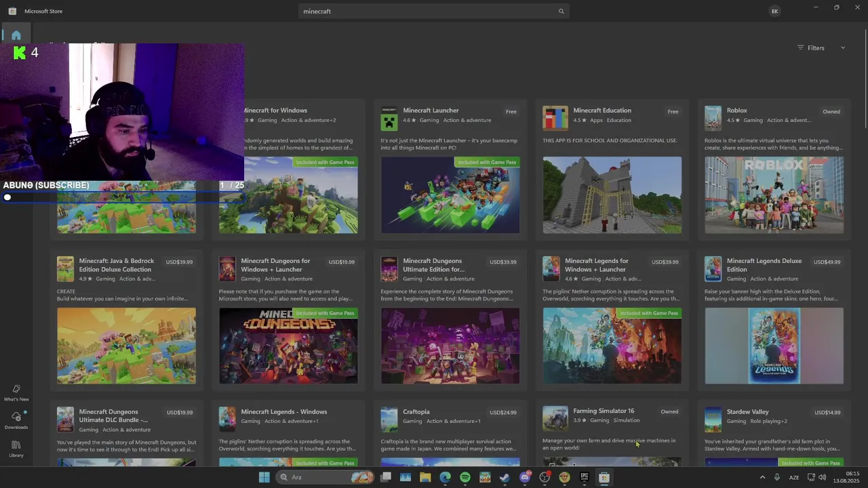Click the store page vertical scrollbar

click(x=865, y=78)
